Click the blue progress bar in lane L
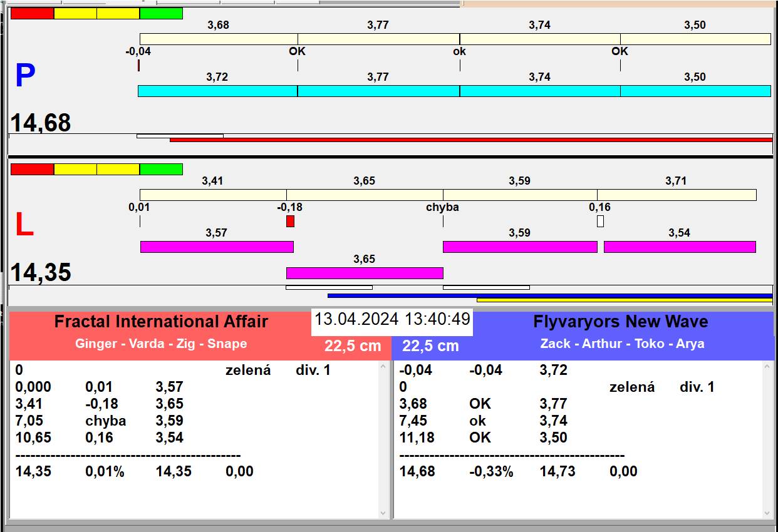 click(x=549, y=295)
